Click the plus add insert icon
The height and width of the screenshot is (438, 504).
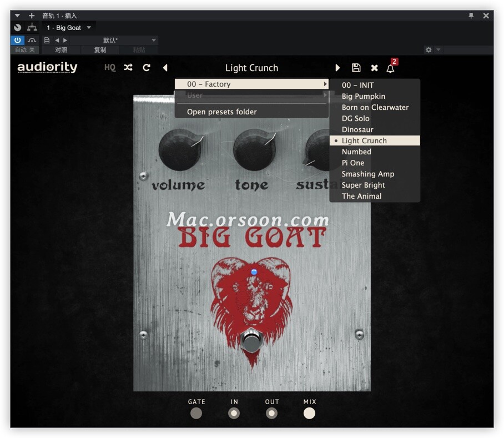(32, 16)
